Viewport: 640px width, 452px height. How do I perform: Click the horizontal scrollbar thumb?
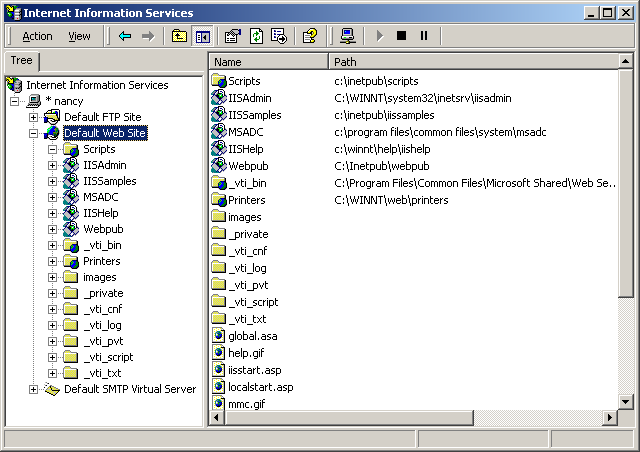(349, 417)
